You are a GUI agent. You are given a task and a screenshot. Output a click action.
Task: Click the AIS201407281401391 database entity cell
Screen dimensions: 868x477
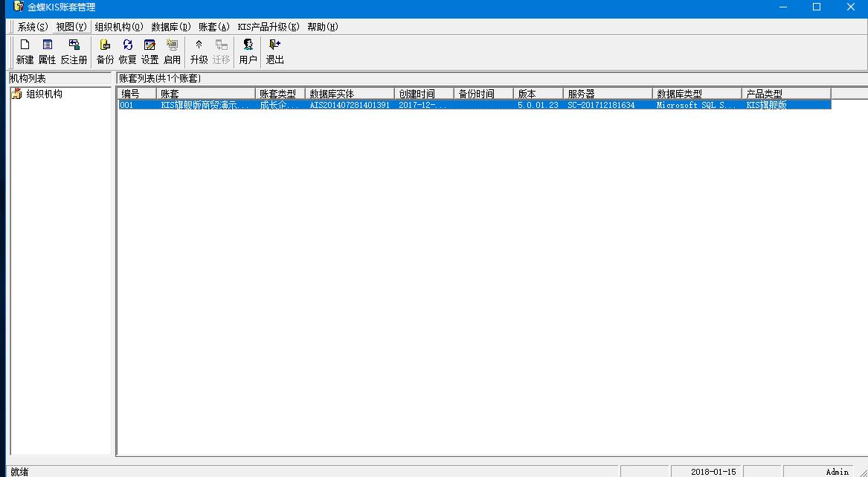(x=350, y=105)
